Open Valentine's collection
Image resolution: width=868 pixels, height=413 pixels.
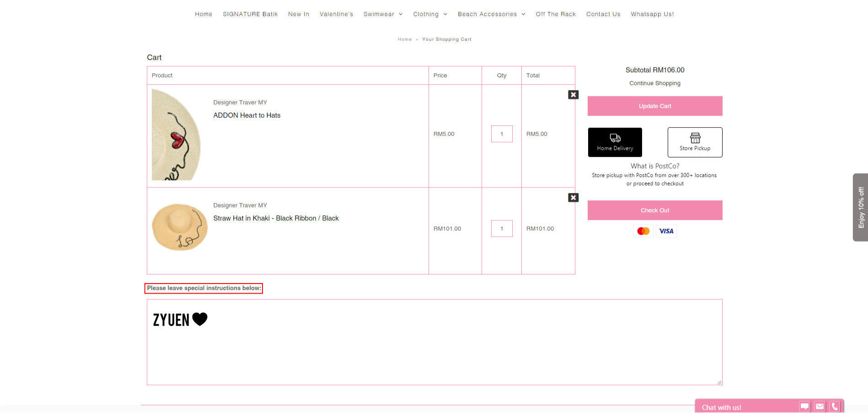(x=337, y=14)
